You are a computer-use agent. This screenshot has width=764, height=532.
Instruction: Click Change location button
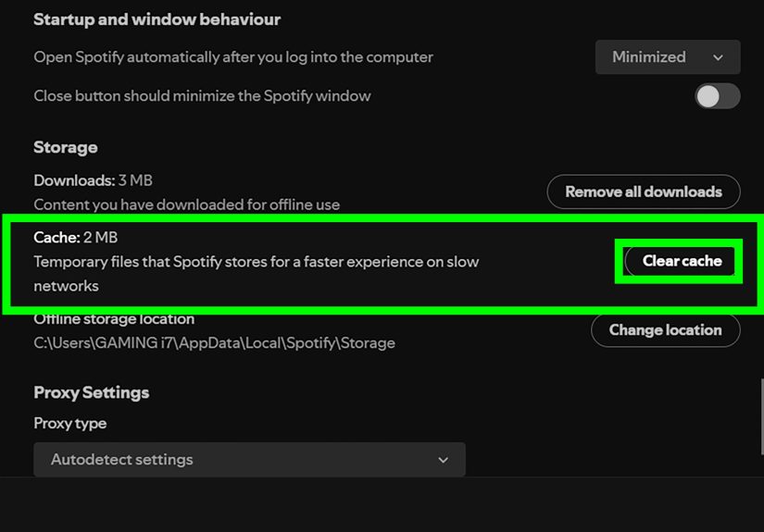pos(665,330)
